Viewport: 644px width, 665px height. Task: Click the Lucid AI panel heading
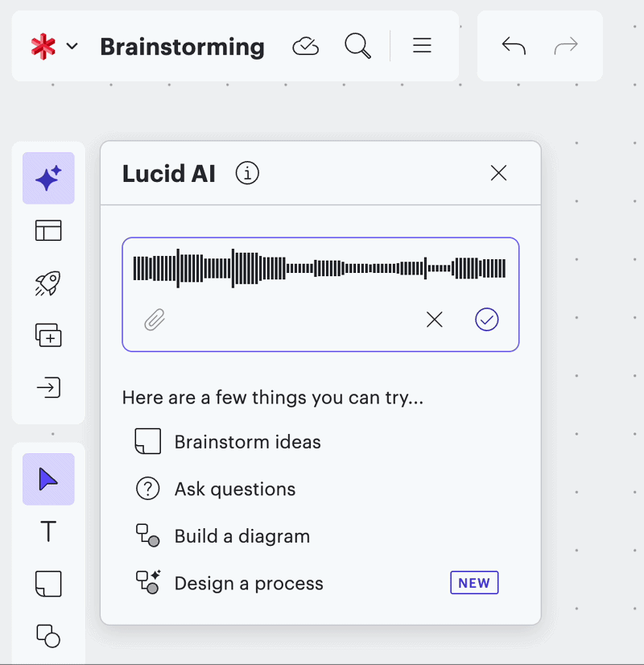coord(169,173)
